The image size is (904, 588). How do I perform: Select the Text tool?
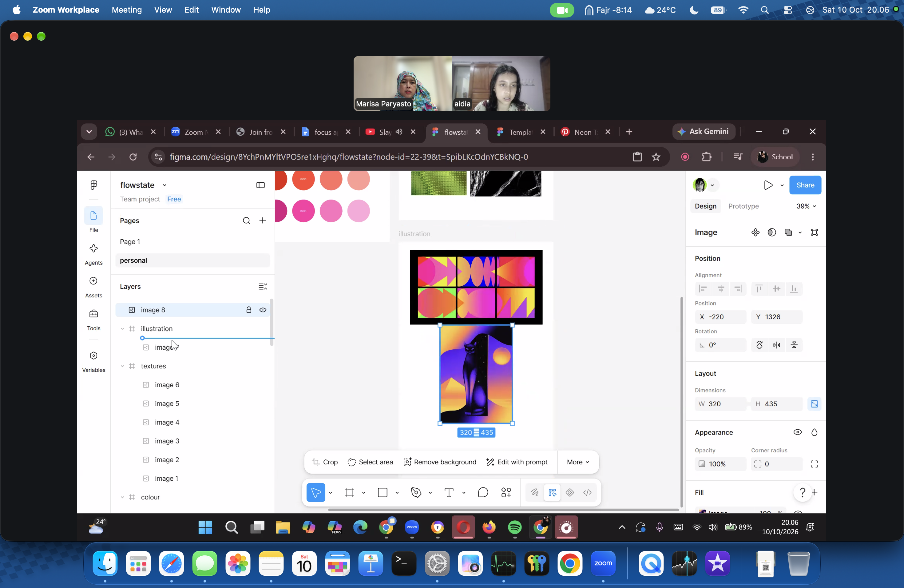point(449,492)
